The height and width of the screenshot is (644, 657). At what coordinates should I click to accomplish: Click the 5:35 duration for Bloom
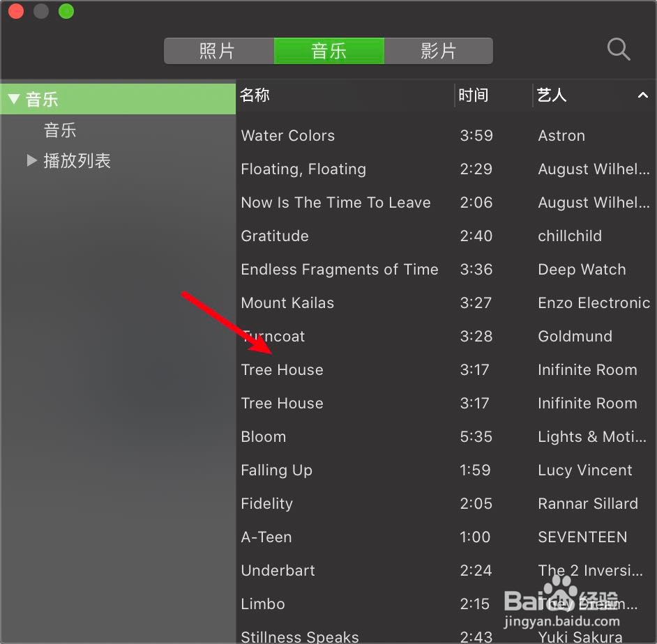click(476, 437)
